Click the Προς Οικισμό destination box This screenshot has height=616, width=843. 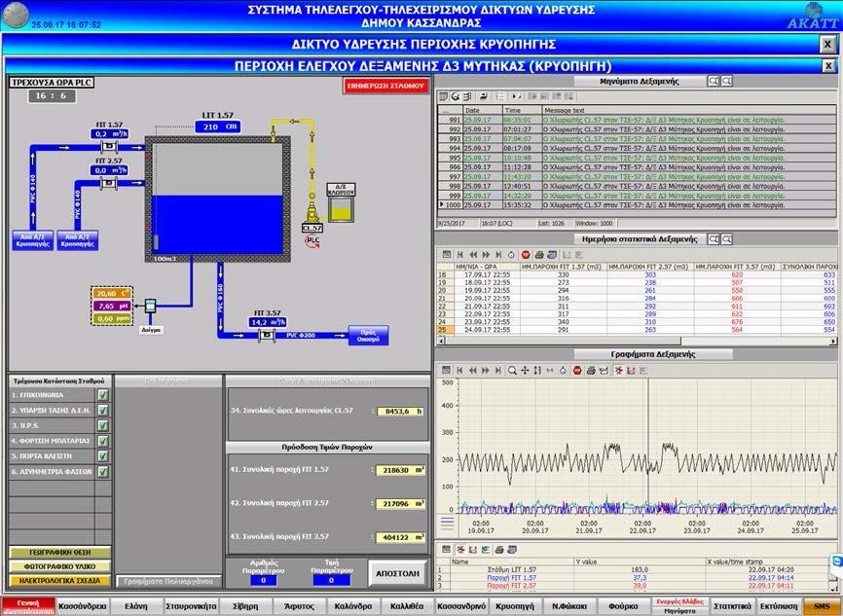(x=368, y=336)
